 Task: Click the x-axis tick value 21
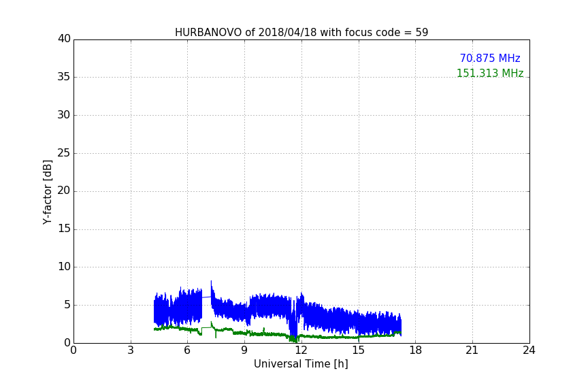(472, 350)
